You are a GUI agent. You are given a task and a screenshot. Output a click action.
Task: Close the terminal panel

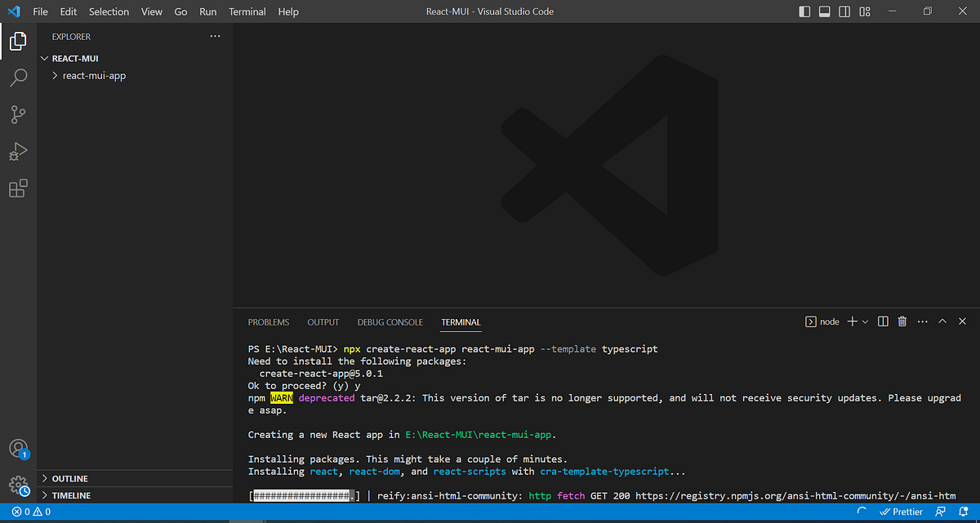click(962, 321)
